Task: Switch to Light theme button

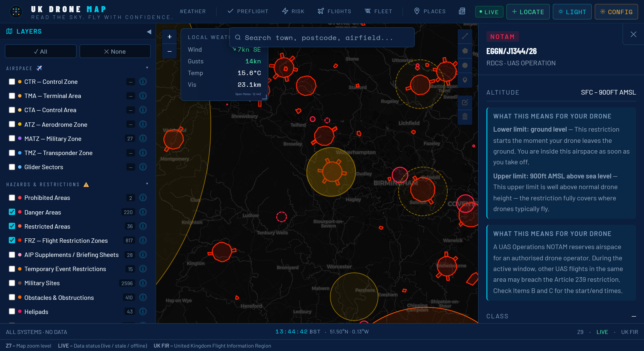Action: tap(572, 12)
